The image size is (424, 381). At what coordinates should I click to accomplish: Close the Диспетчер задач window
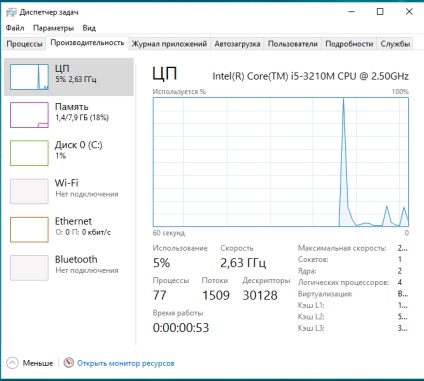(x=409, y=12)
